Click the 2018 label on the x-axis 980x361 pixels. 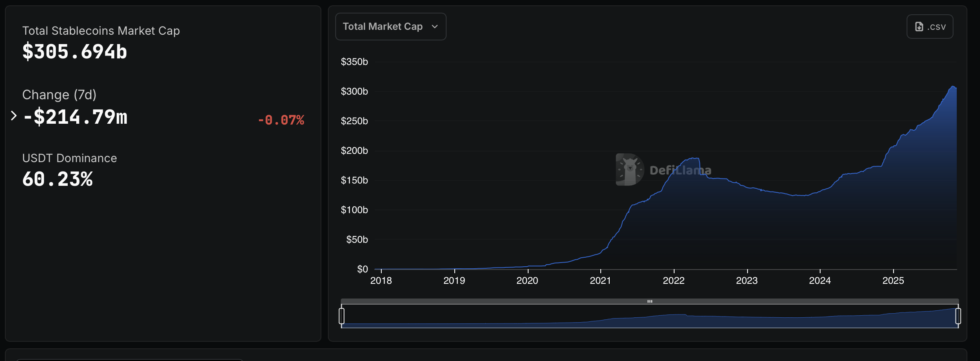pyautogui.click(x=381, y=281)
